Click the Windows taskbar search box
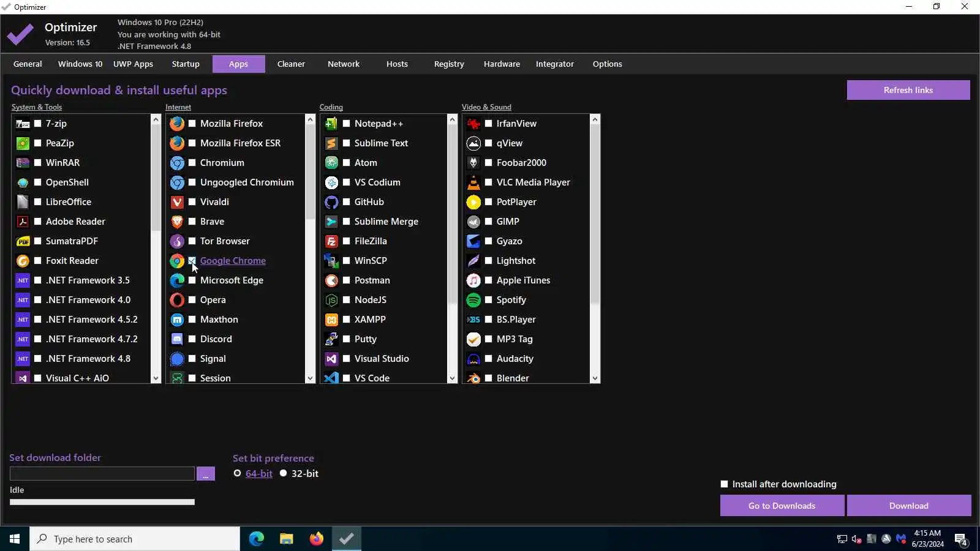This screenshot has width=980, height=551. point(135,539)
